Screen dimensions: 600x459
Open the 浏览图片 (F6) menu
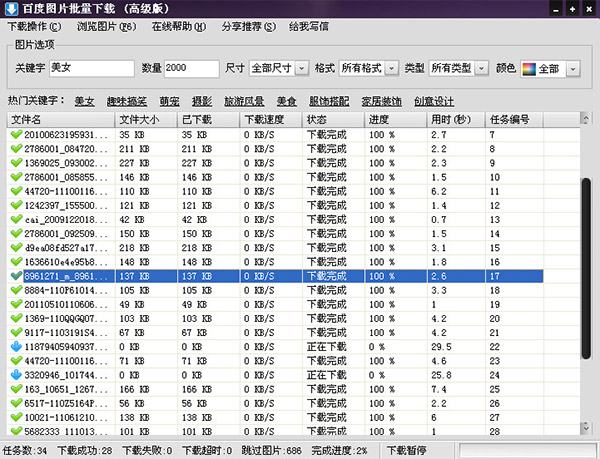(x=106, y=27)
